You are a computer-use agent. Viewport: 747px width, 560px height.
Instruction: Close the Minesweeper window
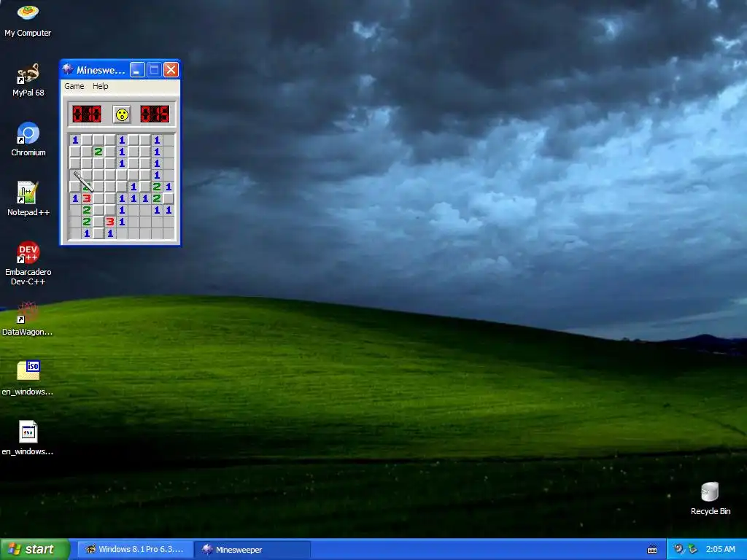[171, 70]
